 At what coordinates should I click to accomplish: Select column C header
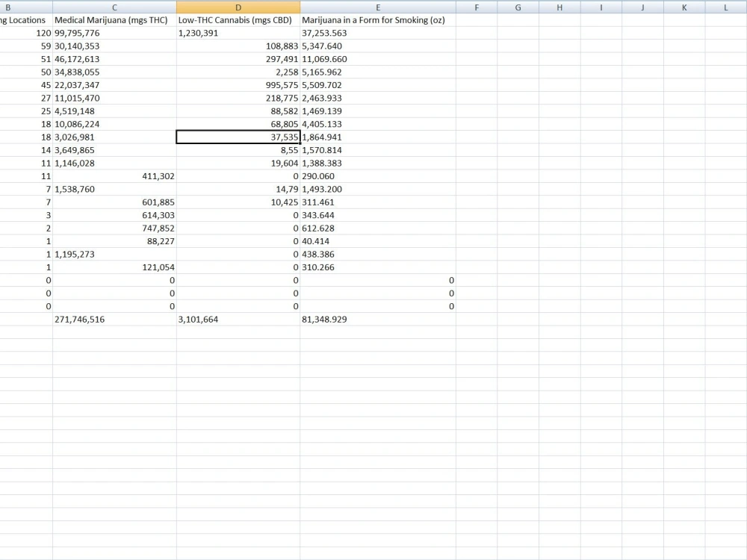pos(114,7)
